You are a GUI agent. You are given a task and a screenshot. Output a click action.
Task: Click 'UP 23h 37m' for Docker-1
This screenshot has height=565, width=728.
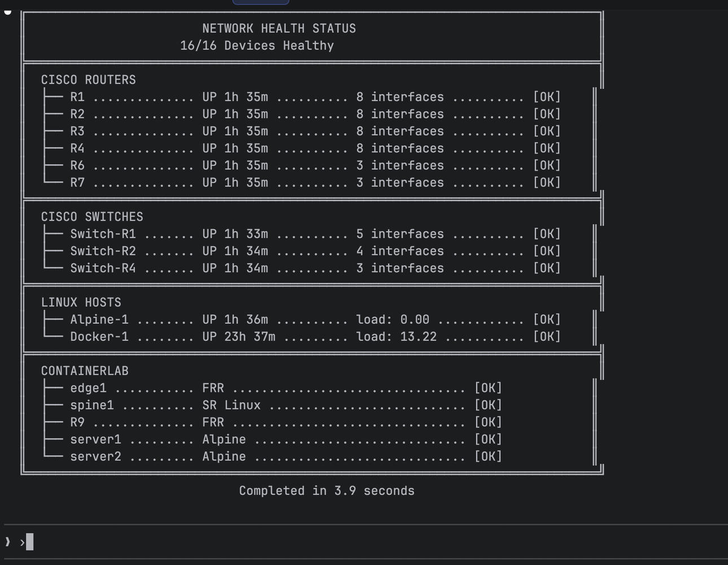(239, 337)
